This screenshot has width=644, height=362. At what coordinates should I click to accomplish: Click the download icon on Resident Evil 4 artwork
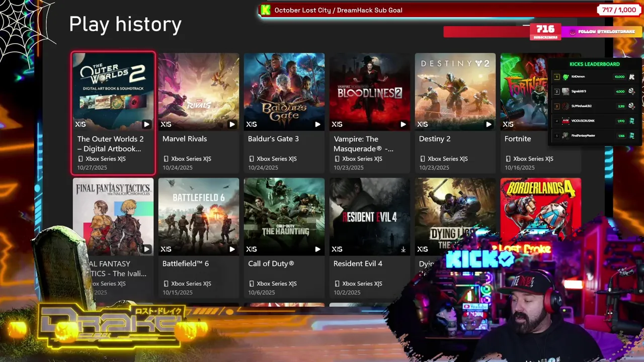[x=403, y=249]
